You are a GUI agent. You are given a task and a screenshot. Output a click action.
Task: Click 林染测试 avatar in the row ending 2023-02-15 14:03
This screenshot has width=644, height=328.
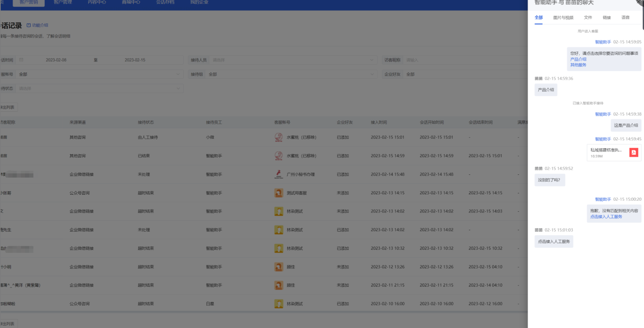279,211
